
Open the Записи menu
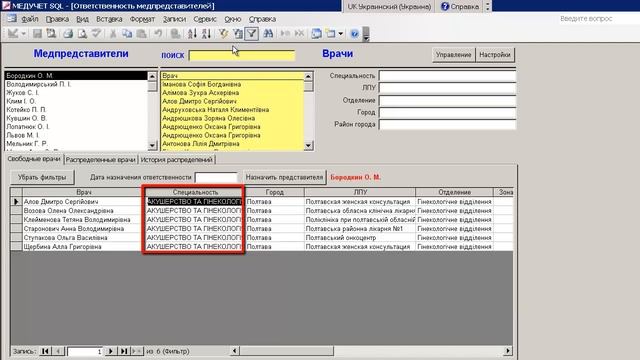pos(174,19)
